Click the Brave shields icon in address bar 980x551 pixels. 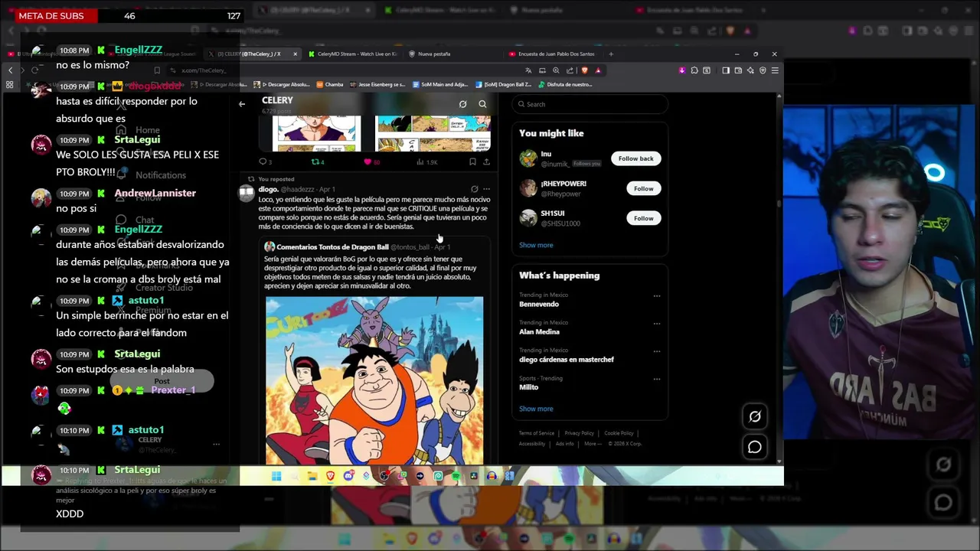pyautogui.click(x=586, y=70)
